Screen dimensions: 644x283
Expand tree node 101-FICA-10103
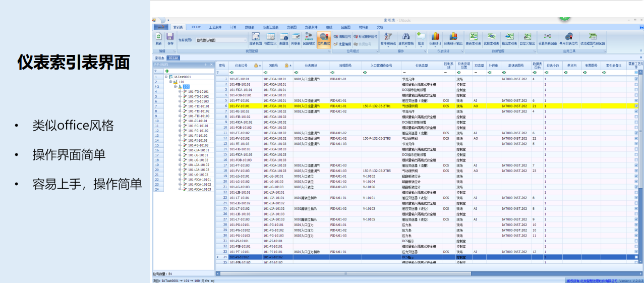click(180, 189)
